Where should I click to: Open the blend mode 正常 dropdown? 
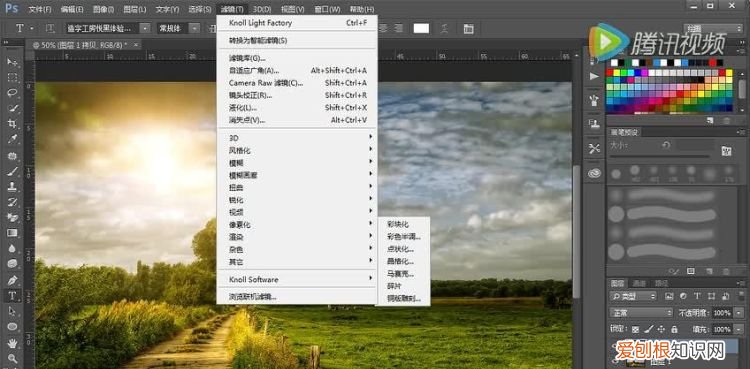pyautogui.click(x=641, y=313)
